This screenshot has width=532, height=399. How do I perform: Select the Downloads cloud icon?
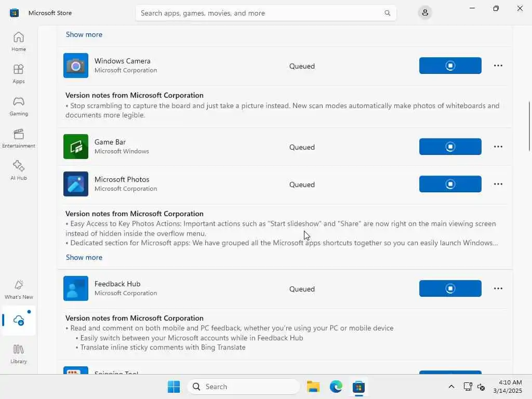(x=19, y=320)
